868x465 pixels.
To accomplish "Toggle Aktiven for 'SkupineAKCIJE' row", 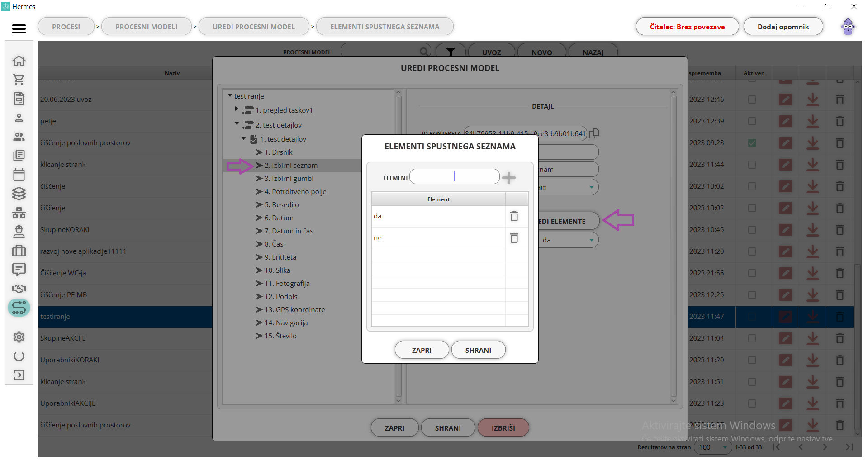I will pos(752,338).
